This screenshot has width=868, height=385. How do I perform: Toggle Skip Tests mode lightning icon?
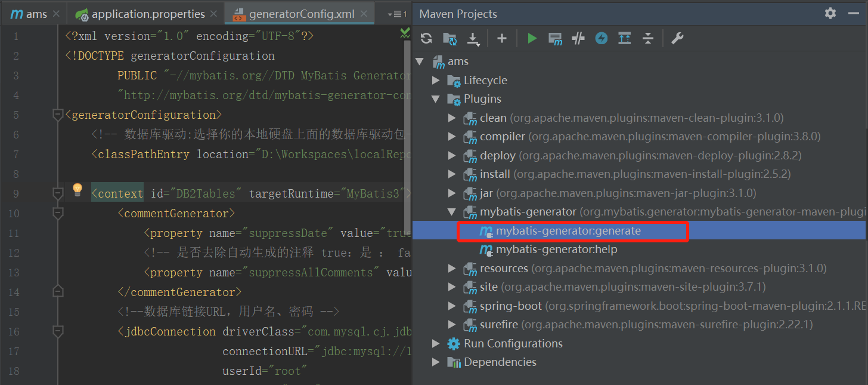pyautogui.click(x=602, y=38)
